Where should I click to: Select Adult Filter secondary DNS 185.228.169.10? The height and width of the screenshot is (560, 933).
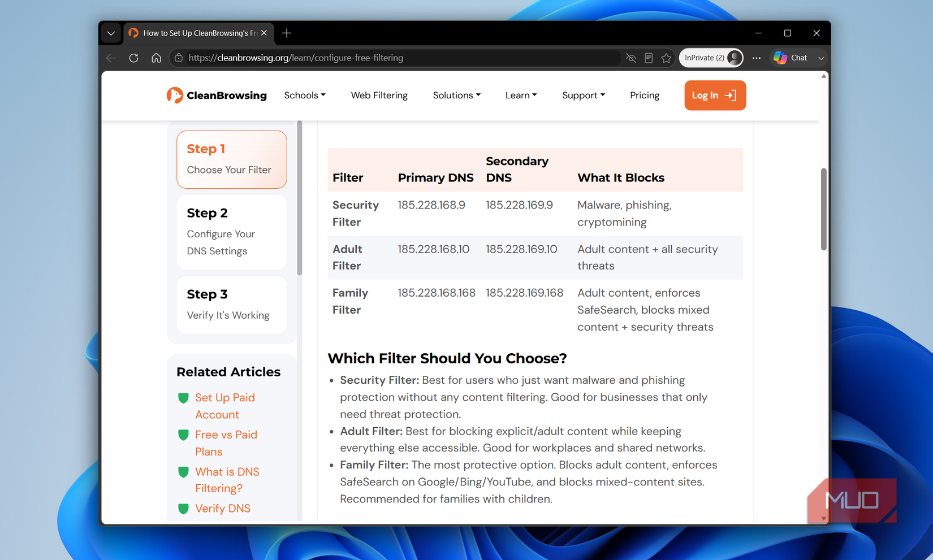pos(521,249)
